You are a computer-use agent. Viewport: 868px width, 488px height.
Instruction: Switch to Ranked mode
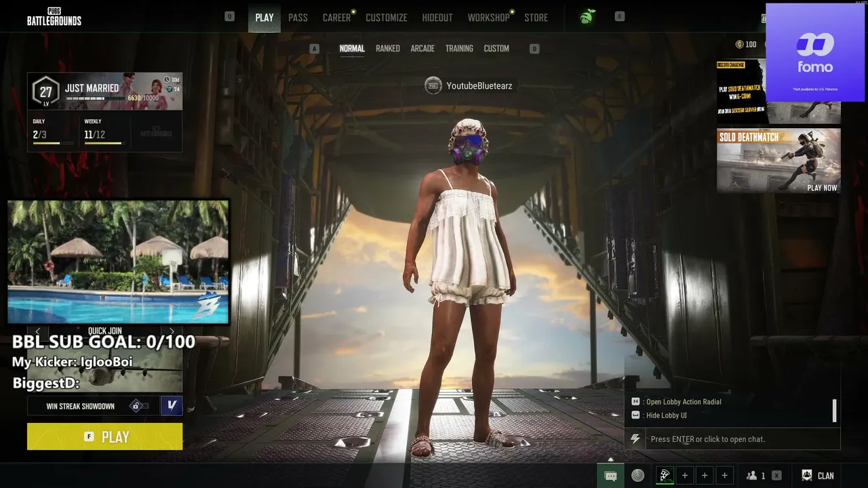pos(388,49)
